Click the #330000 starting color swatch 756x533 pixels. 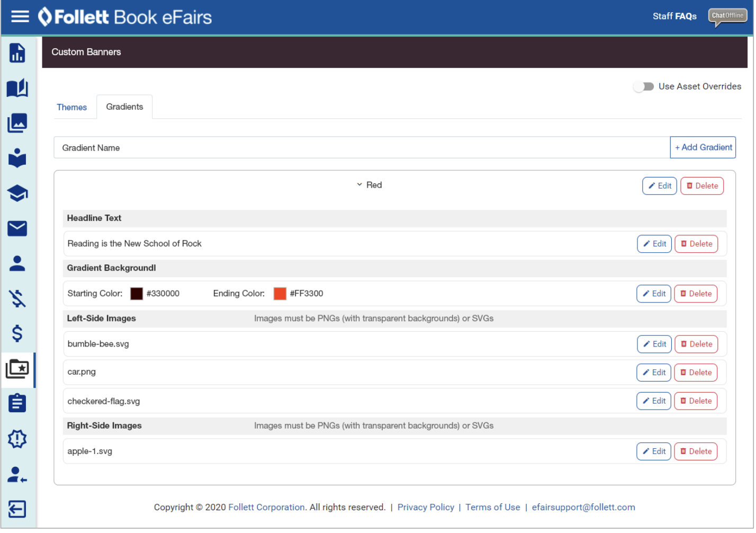[137, 294]
